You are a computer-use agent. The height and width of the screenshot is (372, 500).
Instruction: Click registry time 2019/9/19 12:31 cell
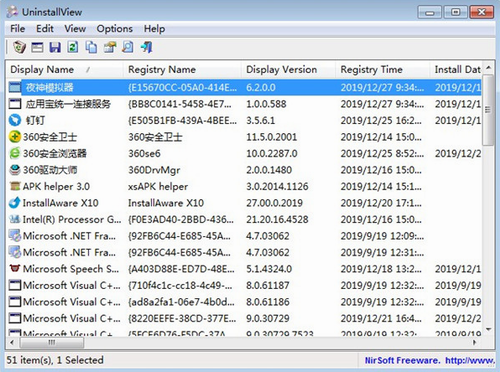(382, 252)
